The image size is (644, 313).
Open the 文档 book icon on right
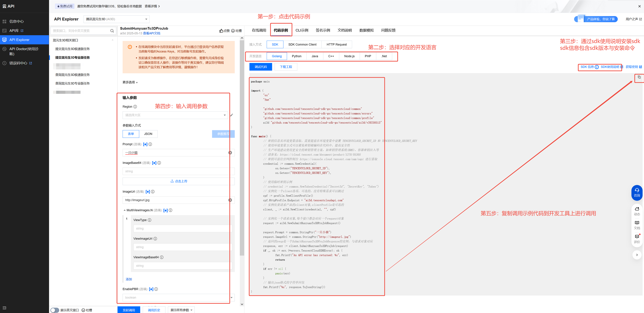(x=637, y=223)
